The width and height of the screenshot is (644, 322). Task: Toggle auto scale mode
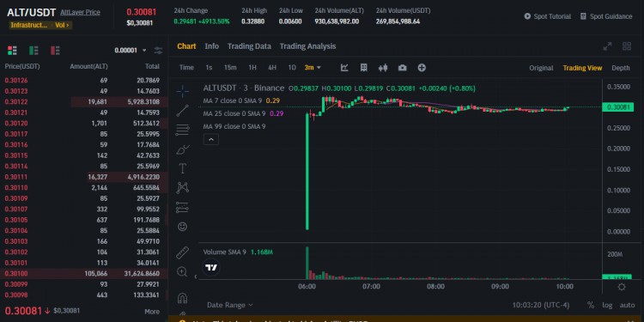click(x=627, y=305)
